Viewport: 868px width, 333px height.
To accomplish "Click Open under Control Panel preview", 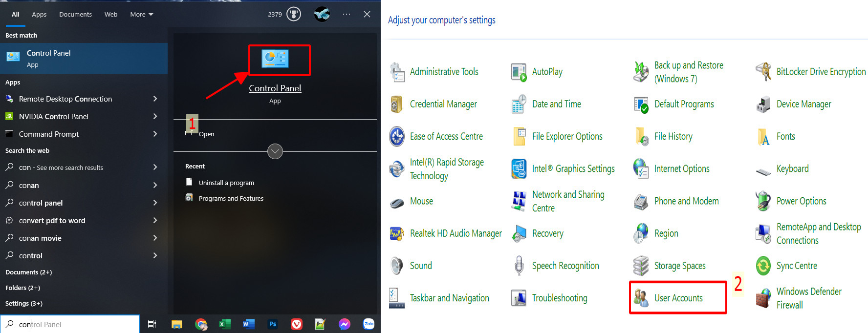I will (x=206, y=134).
